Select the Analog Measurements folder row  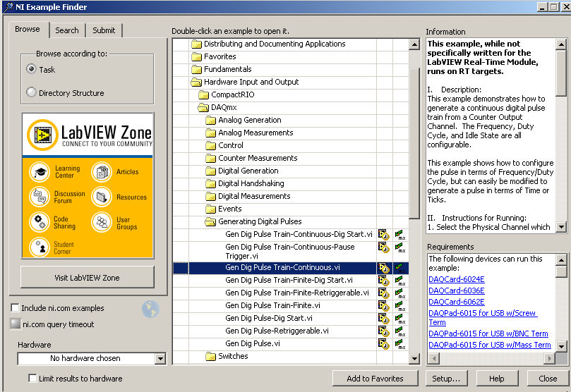[291, 133]
